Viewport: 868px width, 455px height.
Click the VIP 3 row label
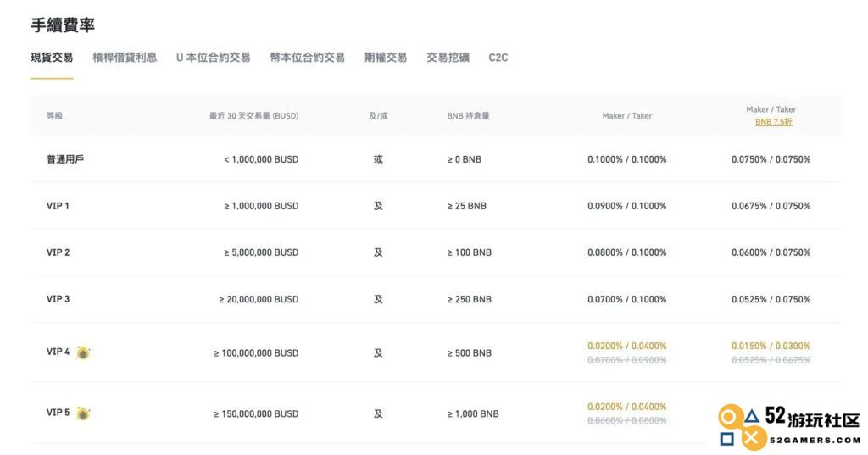[x=58, y=299]
